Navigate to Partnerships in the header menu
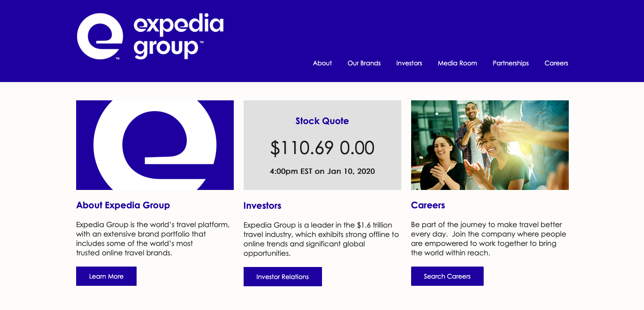This screenshot has width=644, height=310. 511,63
